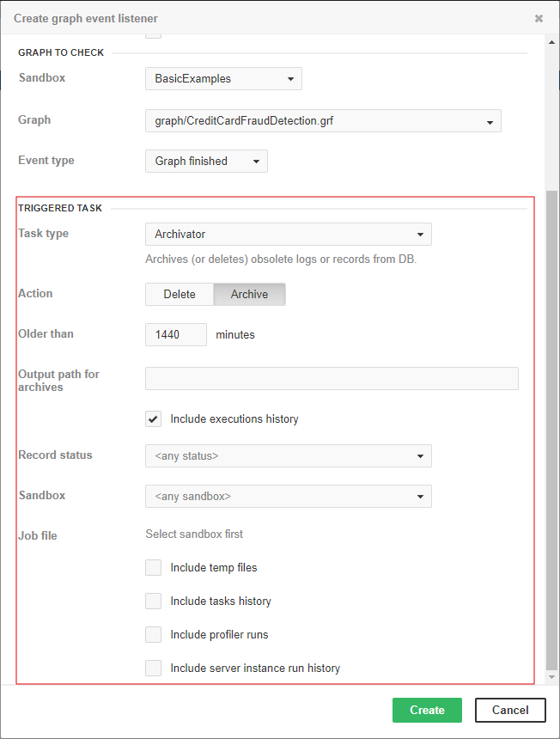Enable Include temp files
The image size is (560, 739).
(x=154, y=568)
